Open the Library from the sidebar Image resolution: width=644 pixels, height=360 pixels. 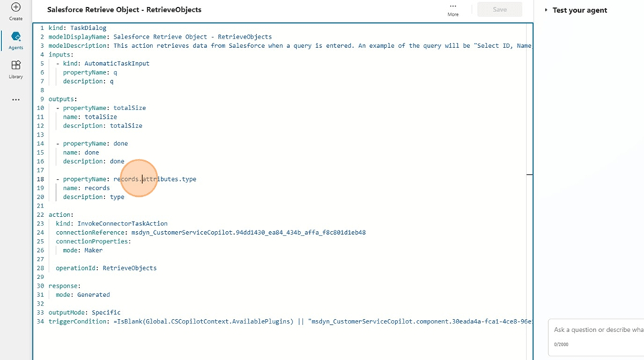(x=16, y=67)
